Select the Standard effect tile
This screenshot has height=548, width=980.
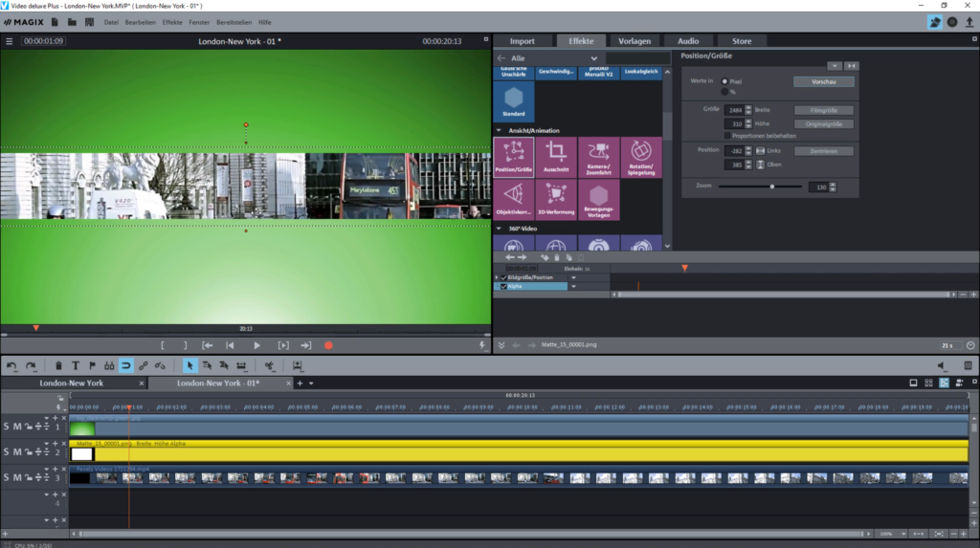tap(514, 100)
